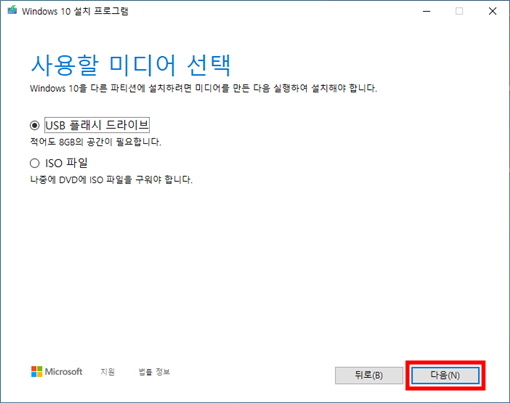Click the 다음(N) next button
This screenshot has height=403, width=510.
(445, 375)
